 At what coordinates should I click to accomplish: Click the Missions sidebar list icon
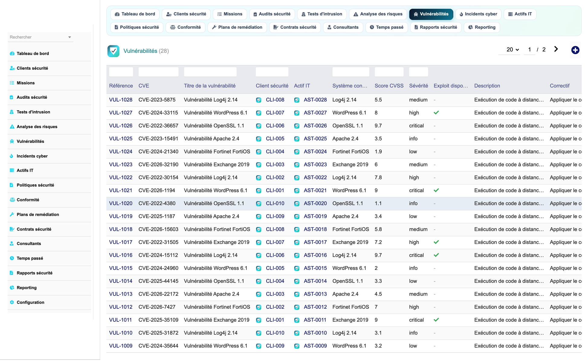tap(12, 83)
